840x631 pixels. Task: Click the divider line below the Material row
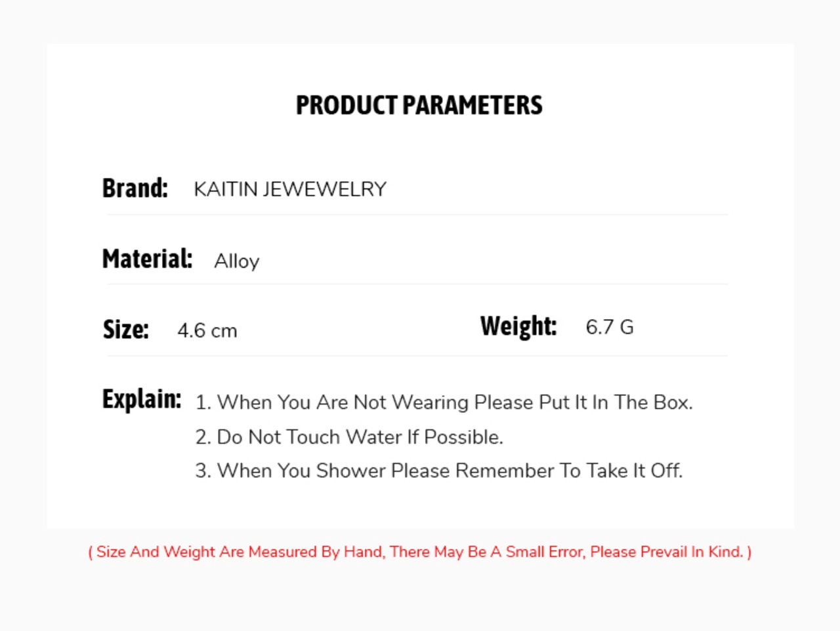pos(418,284)
